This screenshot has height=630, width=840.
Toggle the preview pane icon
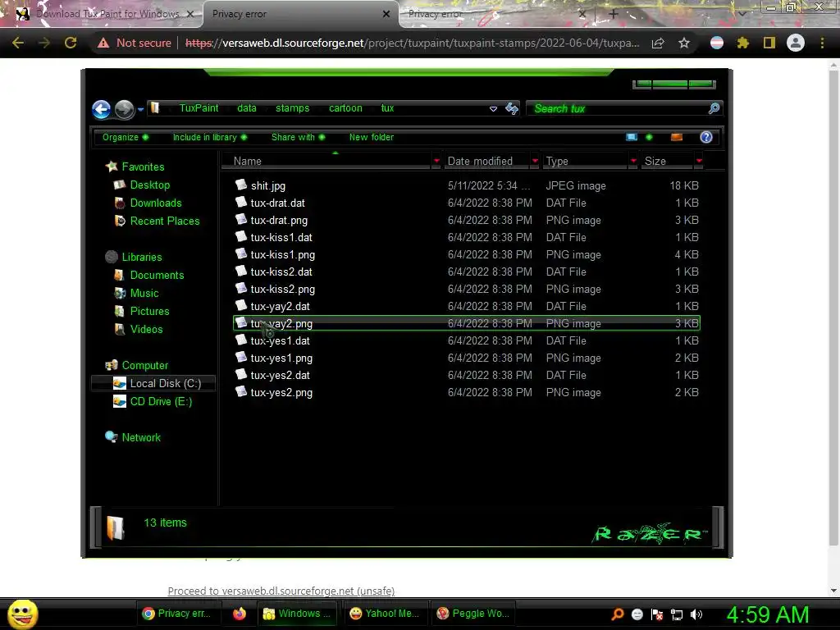click(677, 137)
